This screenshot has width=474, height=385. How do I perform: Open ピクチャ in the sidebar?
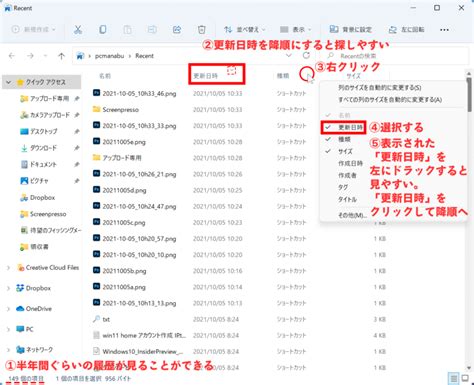pyautogui.click(x=39, y=181)
